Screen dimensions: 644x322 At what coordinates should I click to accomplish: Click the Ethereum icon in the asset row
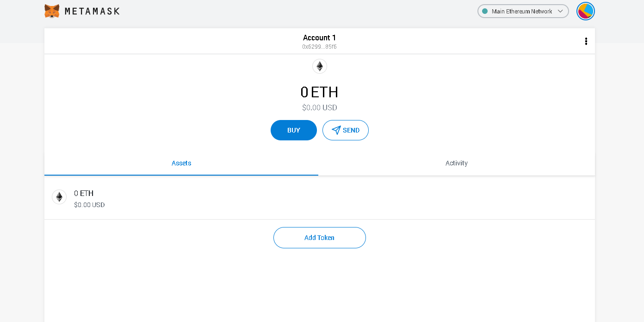pyautogui.click(x=59, y=197)
